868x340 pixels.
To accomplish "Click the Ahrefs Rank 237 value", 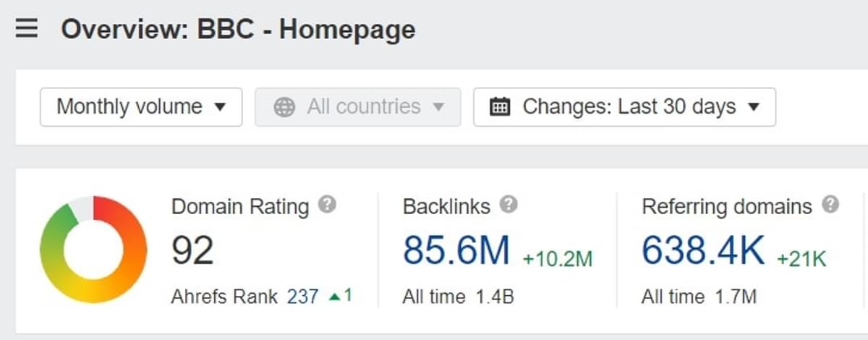I will click(302, 297).
